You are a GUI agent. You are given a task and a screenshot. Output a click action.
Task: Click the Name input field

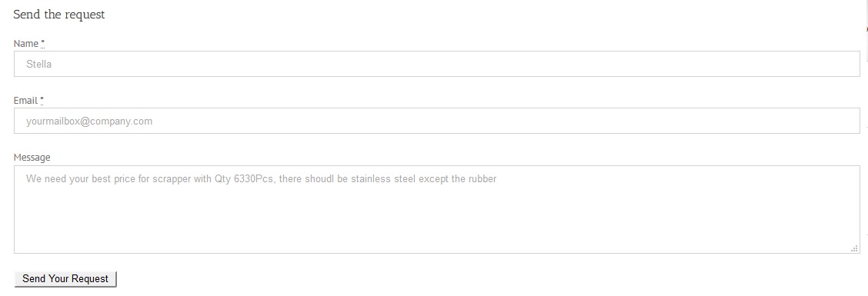(437, 64)
